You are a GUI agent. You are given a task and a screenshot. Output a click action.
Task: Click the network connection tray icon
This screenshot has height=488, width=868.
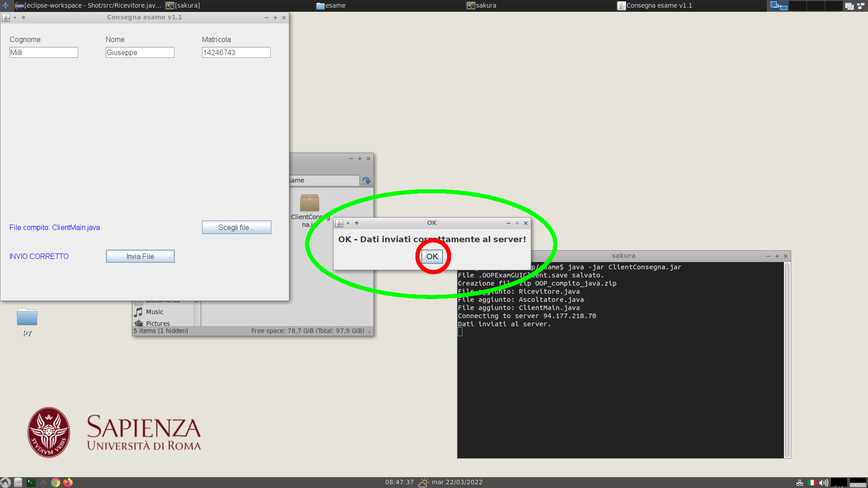click(x=800, y=483)
